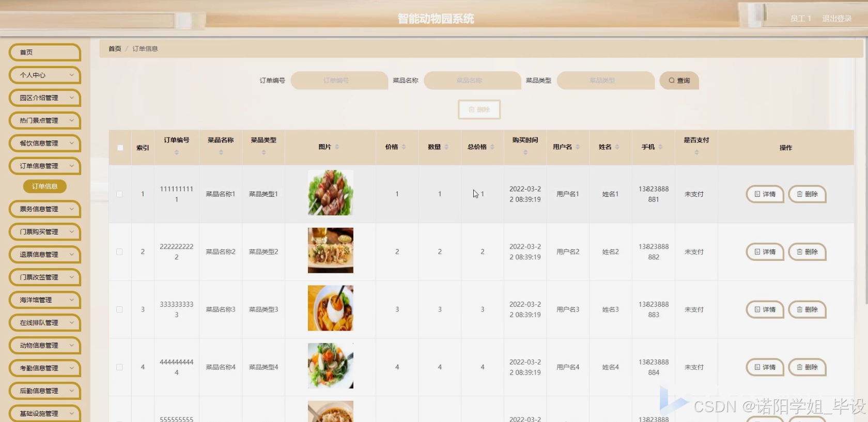Click 菜品类型3 cell in third row

(x=263, y=309)
